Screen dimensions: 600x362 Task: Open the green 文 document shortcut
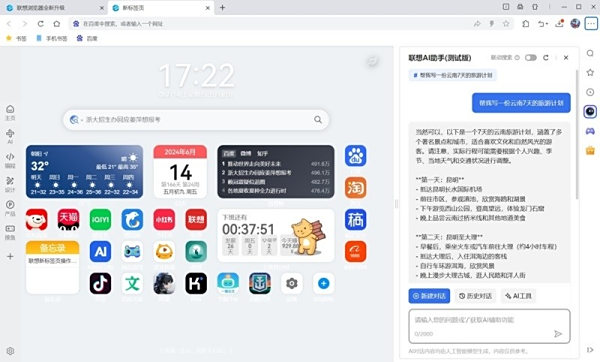[x=132, y=284]
